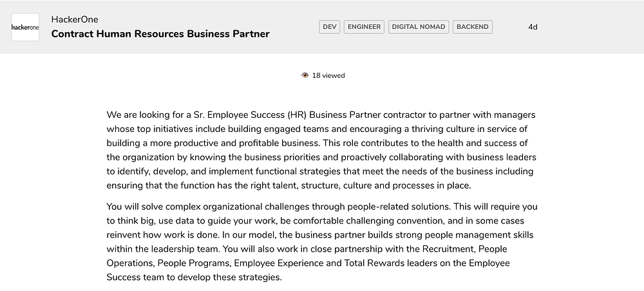The width and height of the screenshot is (644, 291).
Task: Click the HackerOne logo thumbnail
Action: (25, 27)
